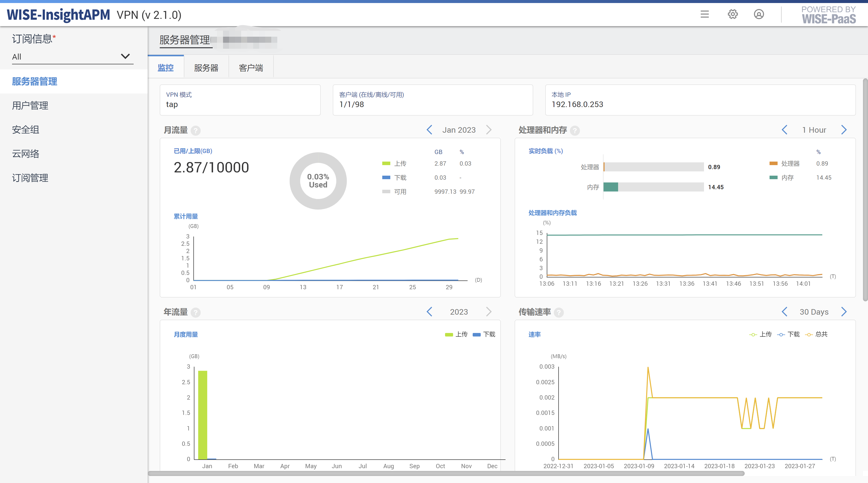Click the settings gear icon in top bar
The image size is (868, 483).
(732, 14)
